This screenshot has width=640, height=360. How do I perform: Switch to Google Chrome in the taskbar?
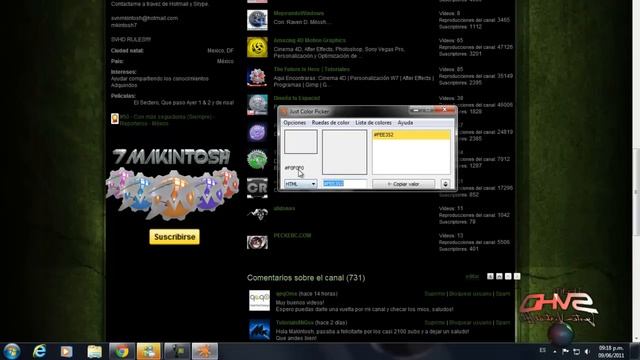click(122, 351)
